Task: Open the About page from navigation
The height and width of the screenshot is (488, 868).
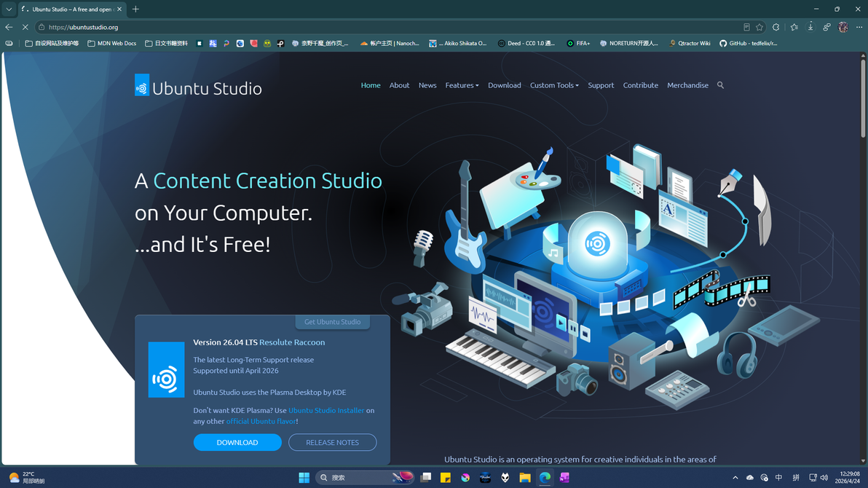Action: click(x=399, y=85)
